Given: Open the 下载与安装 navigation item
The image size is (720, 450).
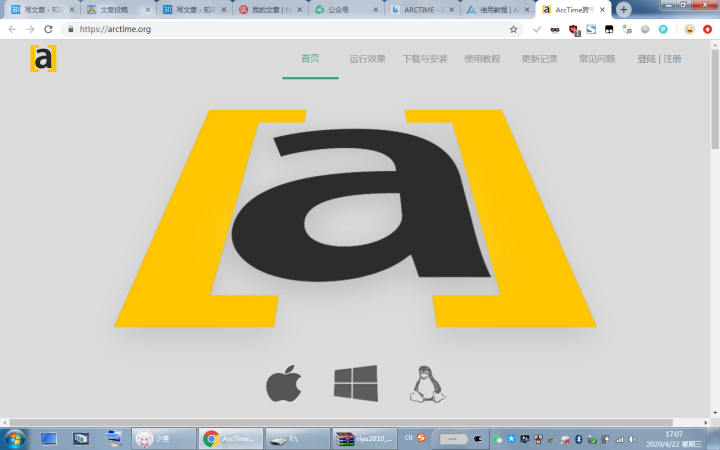Looking at the screenshot, I should (x=425, y=59).
